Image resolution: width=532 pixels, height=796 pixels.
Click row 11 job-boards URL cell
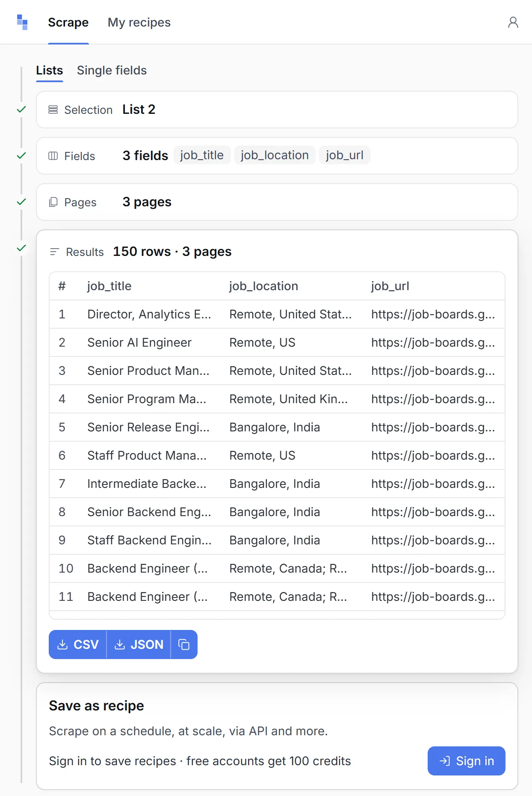[x=433, y=597]
